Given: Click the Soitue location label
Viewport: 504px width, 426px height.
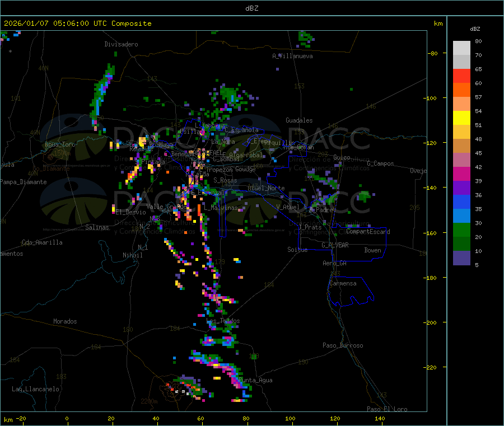Looking at the screenshot, I should click(x=297, y=250).
